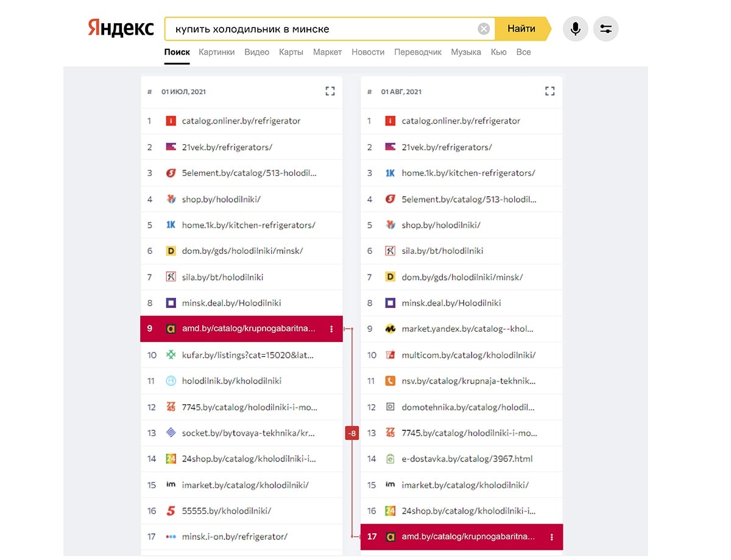Expand the 01 АВГ, 2021 results panel
This screenshot has width=731, height=560.
click(550, 91)
